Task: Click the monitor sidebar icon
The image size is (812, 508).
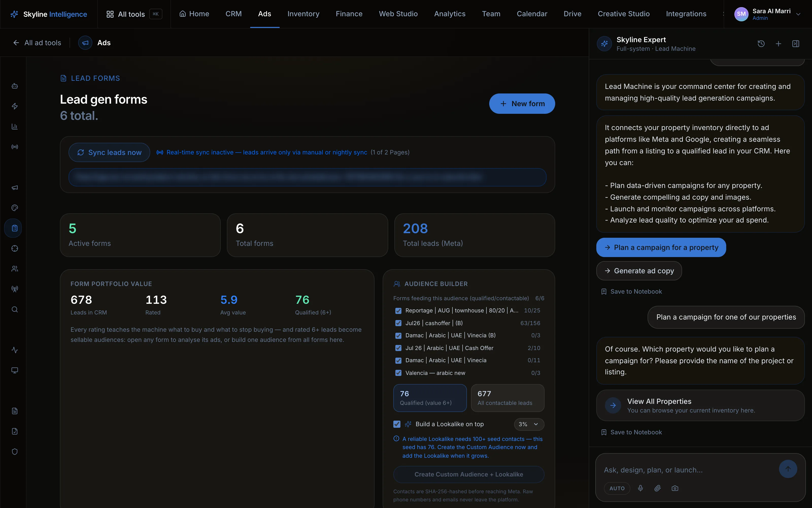Action: pyautogui.click(x=14, y=370)
